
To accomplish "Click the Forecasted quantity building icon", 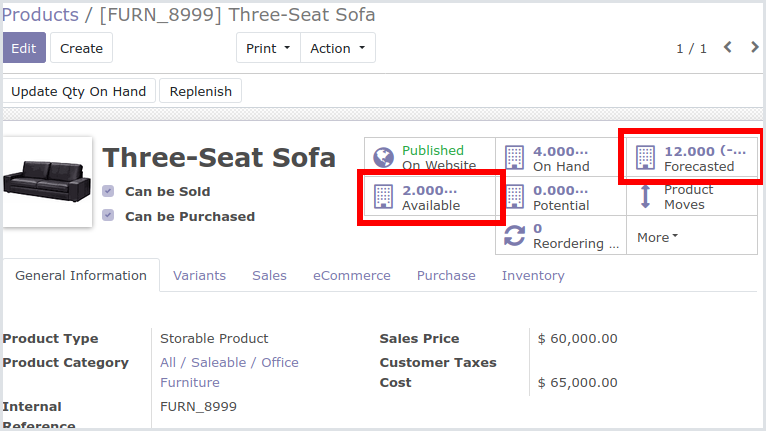I will coord(645,157).
